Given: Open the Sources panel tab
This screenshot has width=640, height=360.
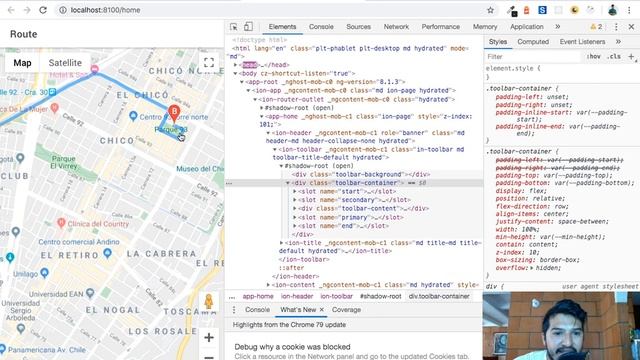Looking at the screenshot, I should tap(358, 27).
